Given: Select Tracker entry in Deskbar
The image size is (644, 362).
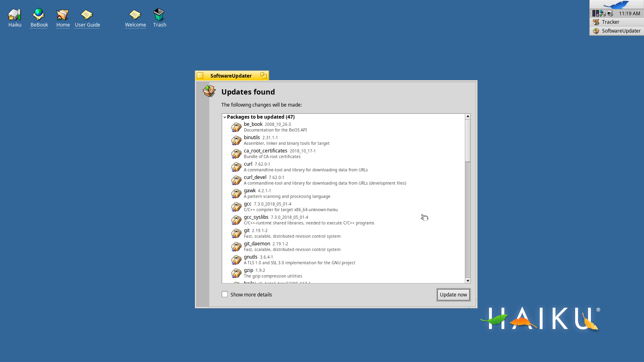Looking at the screenshot, I should 617,22.
